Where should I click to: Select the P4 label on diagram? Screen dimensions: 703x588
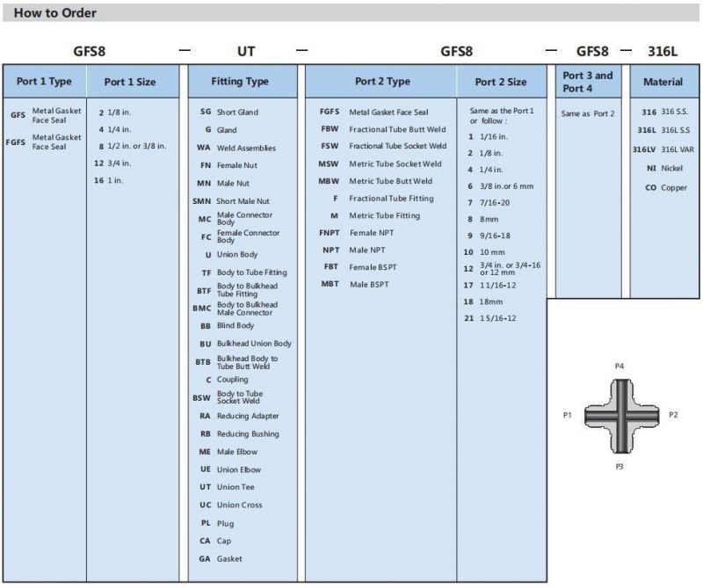click(x=620, y=367)
